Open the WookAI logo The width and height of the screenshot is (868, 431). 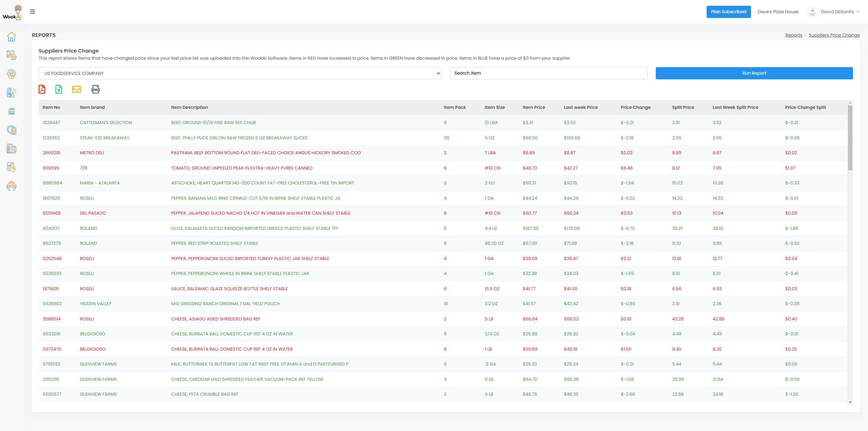click(x=12, y=12)
